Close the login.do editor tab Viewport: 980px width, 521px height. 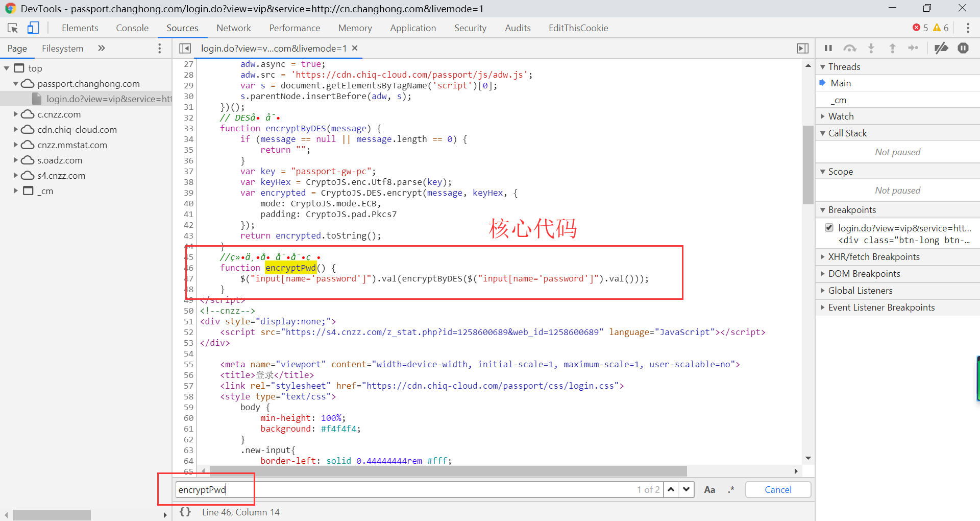pyautogui.click(x=355, y=48)
